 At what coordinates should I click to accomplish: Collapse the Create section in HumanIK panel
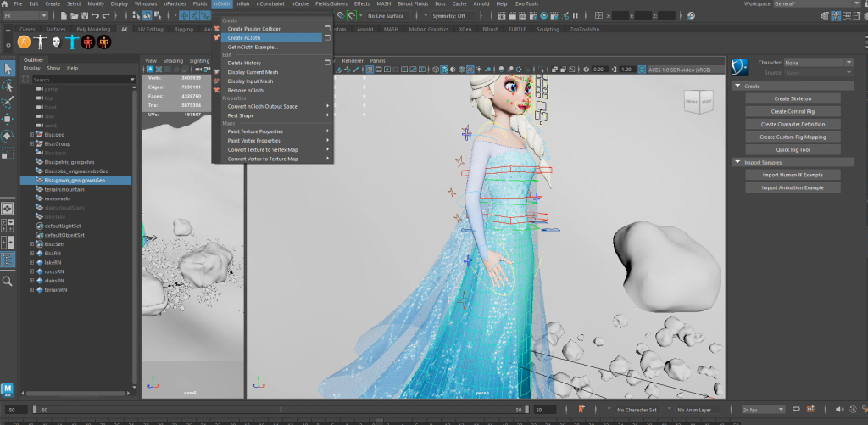click(x=738, y=86)
